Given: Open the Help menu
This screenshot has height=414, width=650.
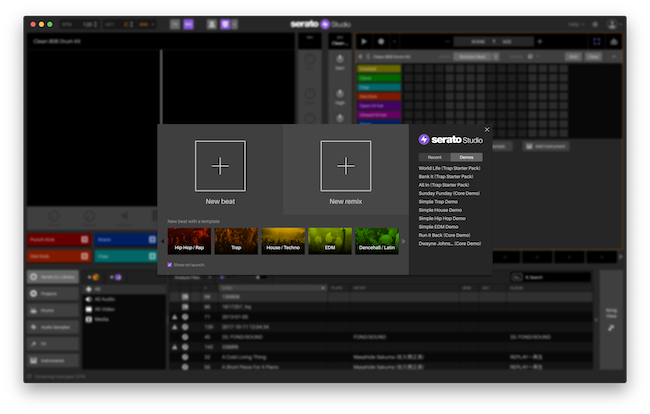Looking at the screenshot, I should pyautogui.click(x=576, y=24).
